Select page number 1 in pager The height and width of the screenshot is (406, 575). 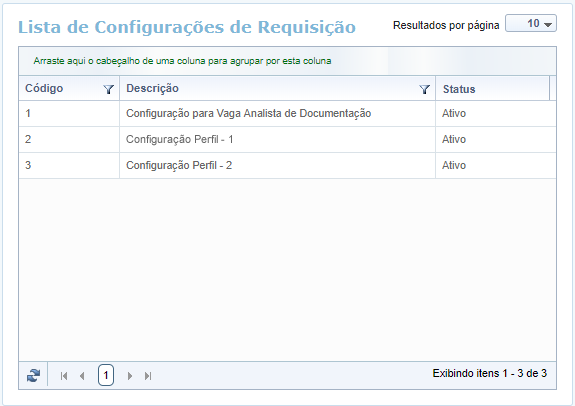pyautogui.click(x=106, y=375)
